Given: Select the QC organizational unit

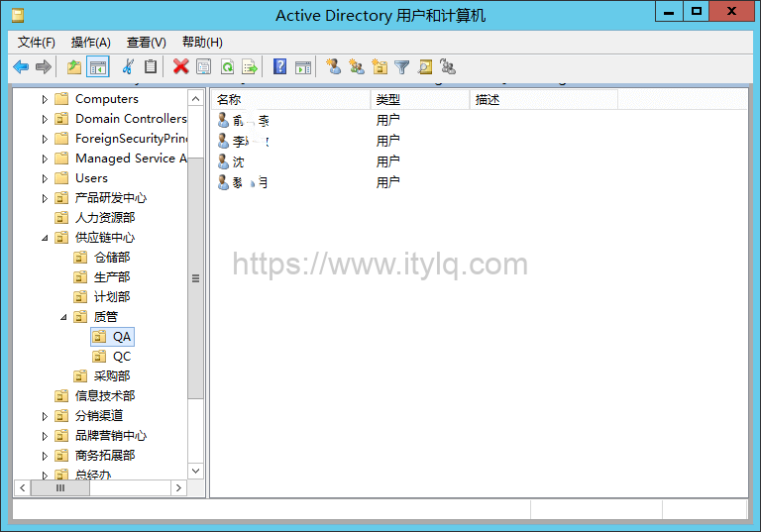Looking at the screenshot, I should pos(121,357).
